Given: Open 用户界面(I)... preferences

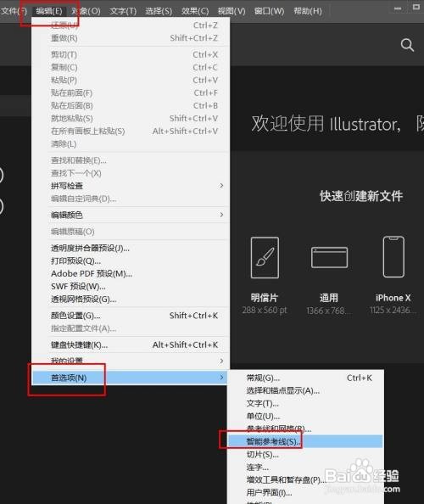Looking at the screenshot, I should pos(305,492).
